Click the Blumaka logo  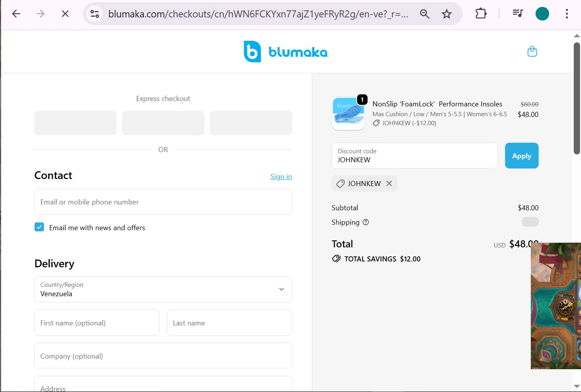[286, 52]
